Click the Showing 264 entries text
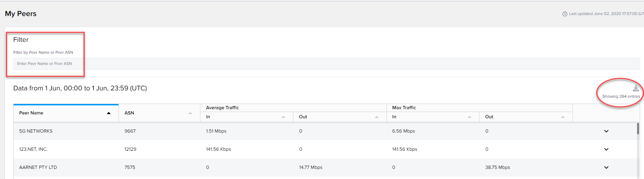The height and width of the screenshot is (179, 644). [x=621, y=97]
